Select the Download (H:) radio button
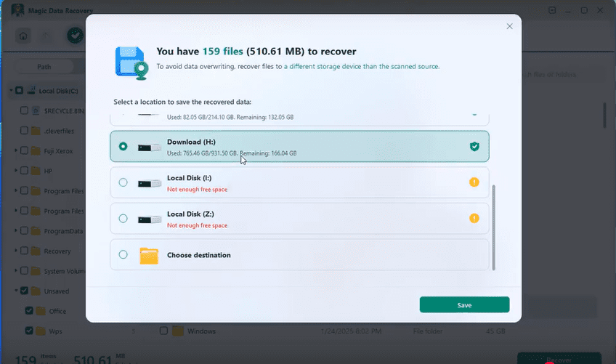This screenshot has width=616, height=364. pos(123,146)
